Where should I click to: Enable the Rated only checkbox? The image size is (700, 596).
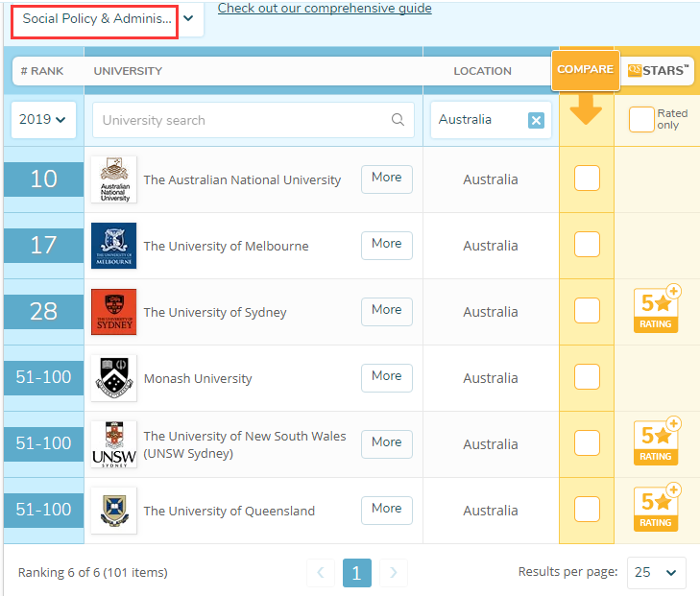(641, 119)
